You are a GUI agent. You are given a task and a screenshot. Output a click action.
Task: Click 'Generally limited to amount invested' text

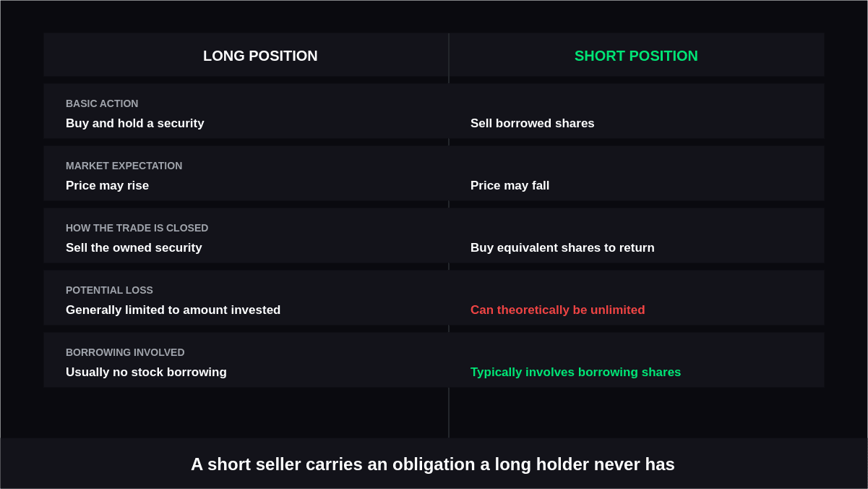[173, 310]
